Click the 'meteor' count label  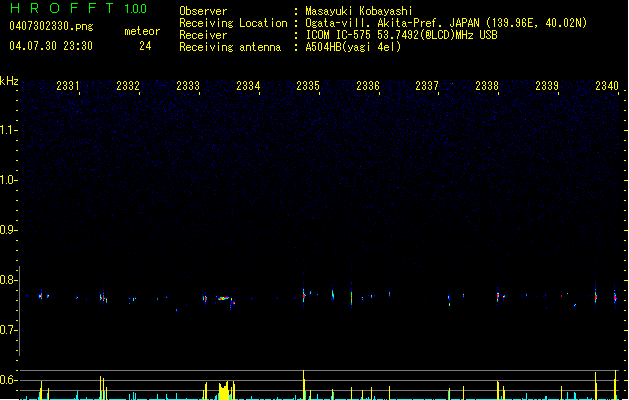142,31
